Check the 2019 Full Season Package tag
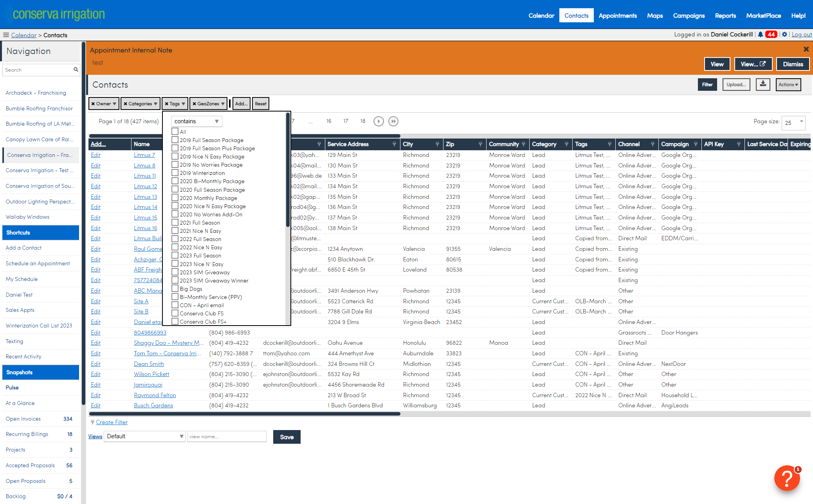 [175, 140]
